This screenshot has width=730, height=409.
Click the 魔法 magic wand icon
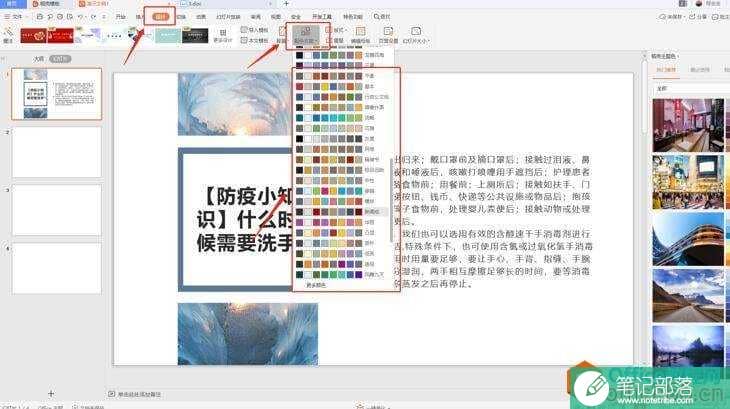point(8,35)
